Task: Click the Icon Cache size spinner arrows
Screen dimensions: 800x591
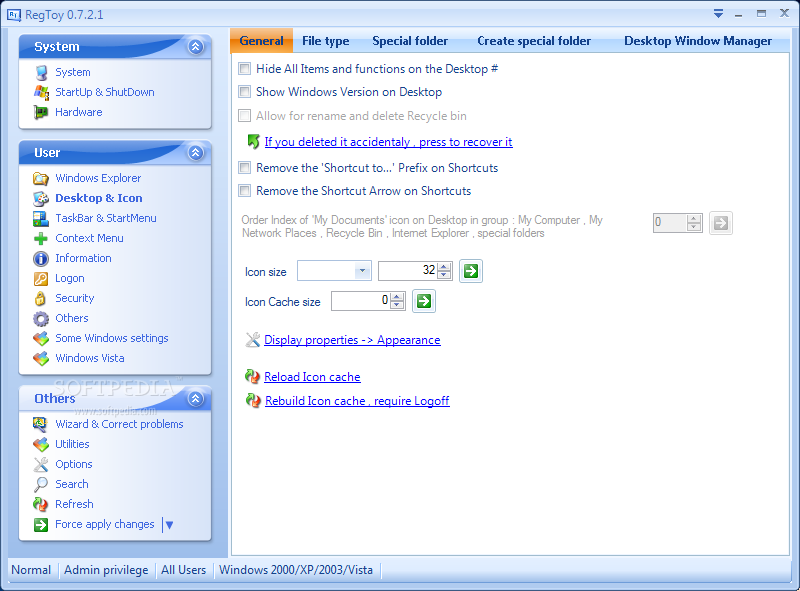Action: coord(397,301)
